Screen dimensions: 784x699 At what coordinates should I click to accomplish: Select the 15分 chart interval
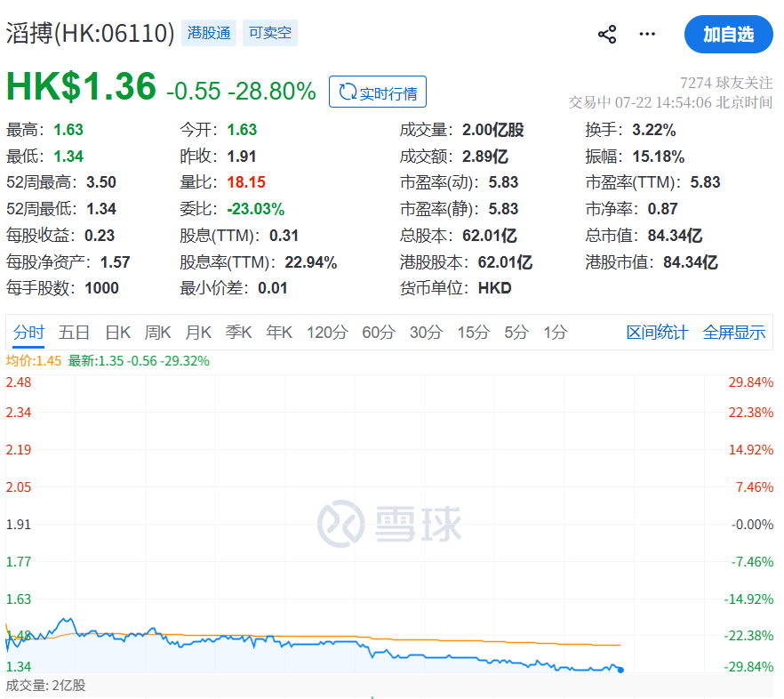click(x=474, y=333)
